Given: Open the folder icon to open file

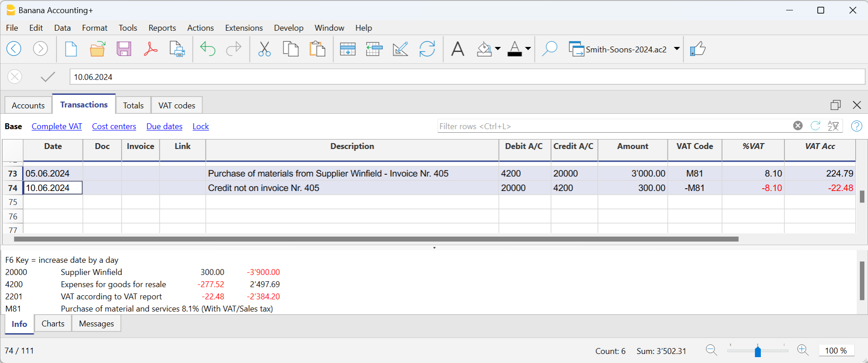Looking at the screenshot, I should tap(97, 49).
